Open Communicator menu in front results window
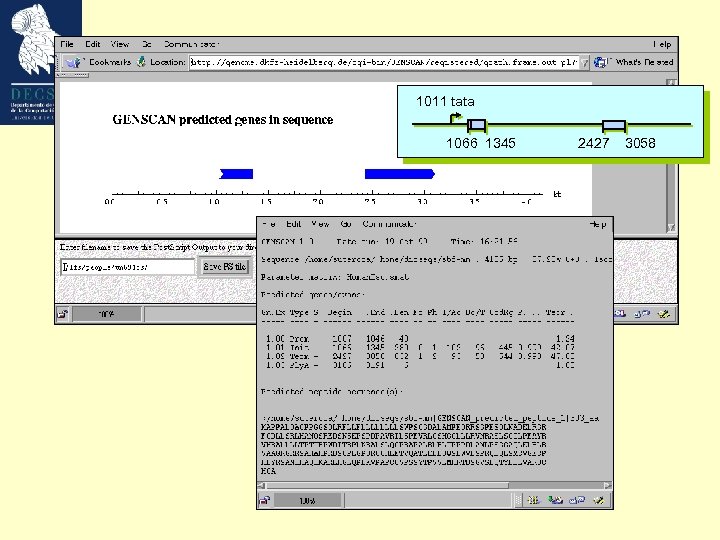720x540 pixels. pos(388,224)
